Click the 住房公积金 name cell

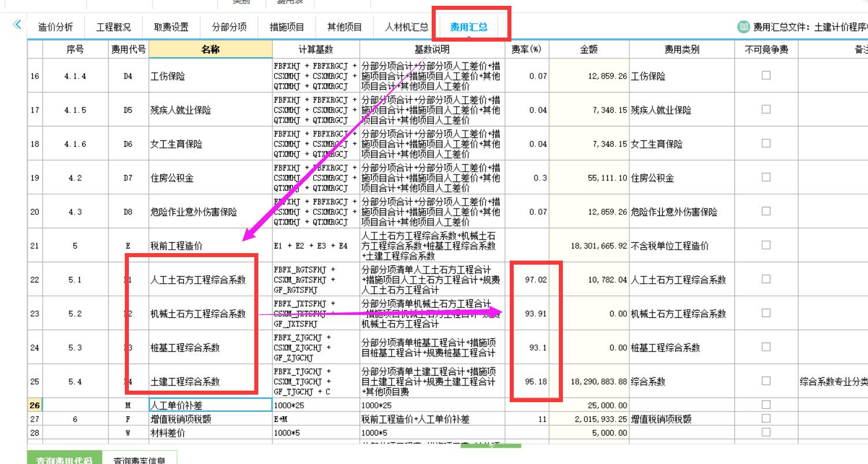[210, 178]
